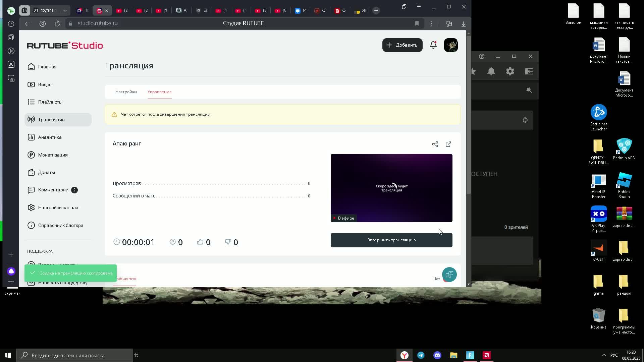This screenshot has width=644, height=362.
Task: Open notifications bell in RUTUBE Studio
Action: [433, 45]
